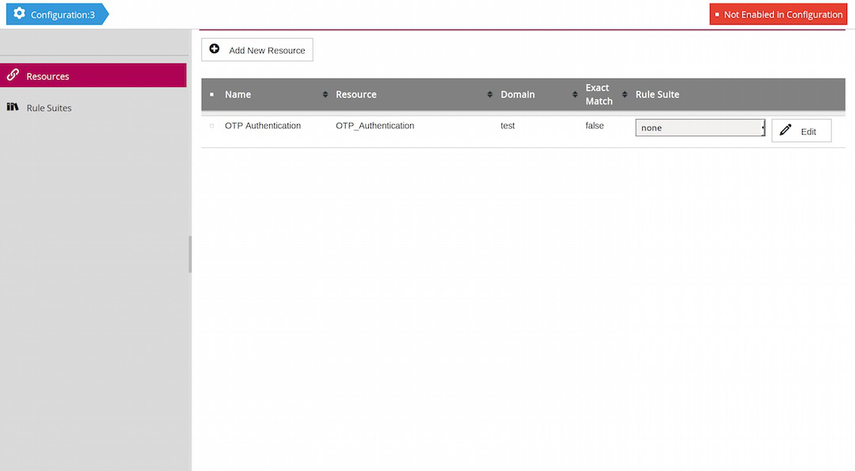Select Resources in the sidebar
This screenshot has height=471, width=855.
point(93,75)
